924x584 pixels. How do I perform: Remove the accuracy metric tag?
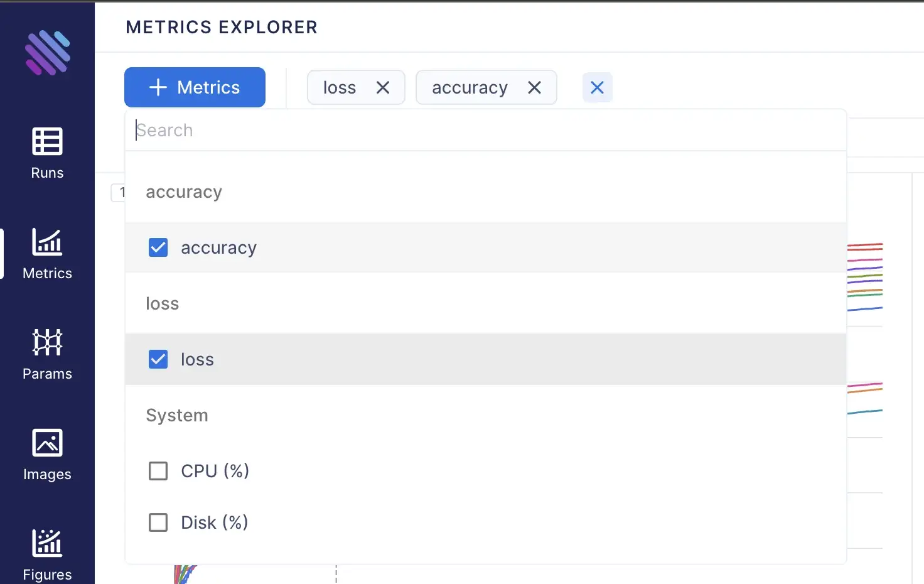[534, 88]
